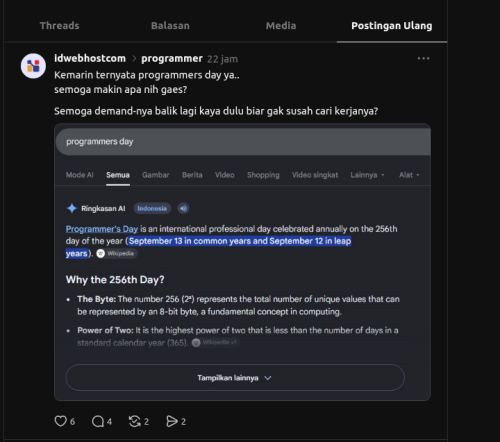Open the Programmer's Day link
Image resolution: width=500 pixels, height=442 pixels.
[x=102, y=229]
